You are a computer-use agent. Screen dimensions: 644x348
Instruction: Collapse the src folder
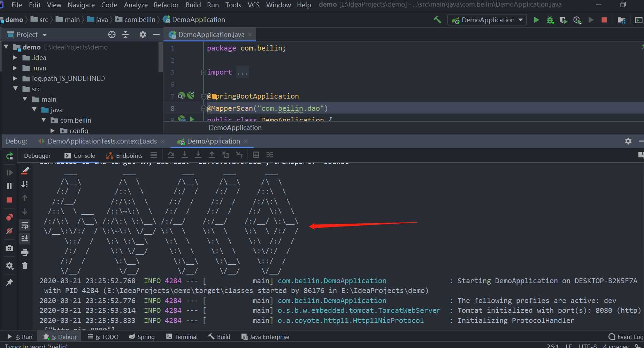[x=15, y=88]
